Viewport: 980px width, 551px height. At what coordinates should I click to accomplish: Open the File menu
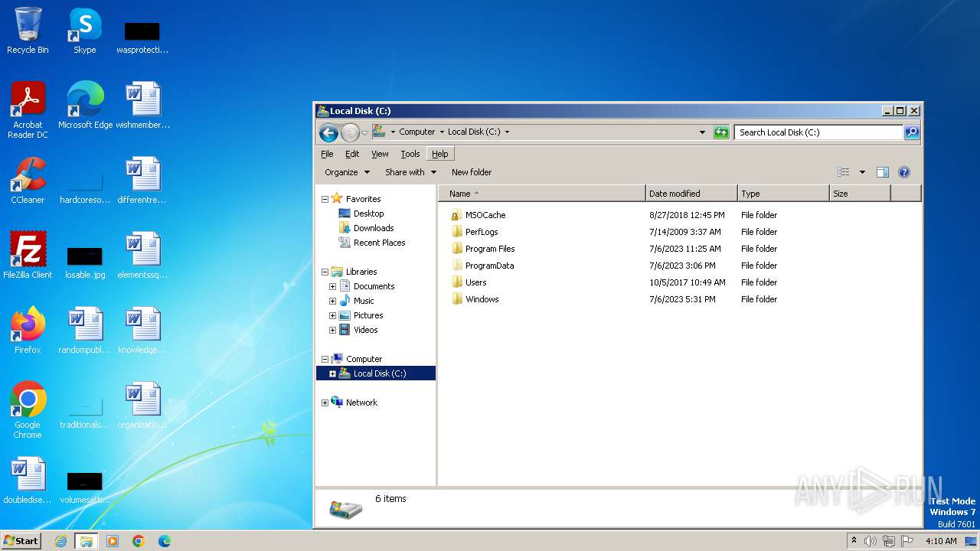point(327,154)
